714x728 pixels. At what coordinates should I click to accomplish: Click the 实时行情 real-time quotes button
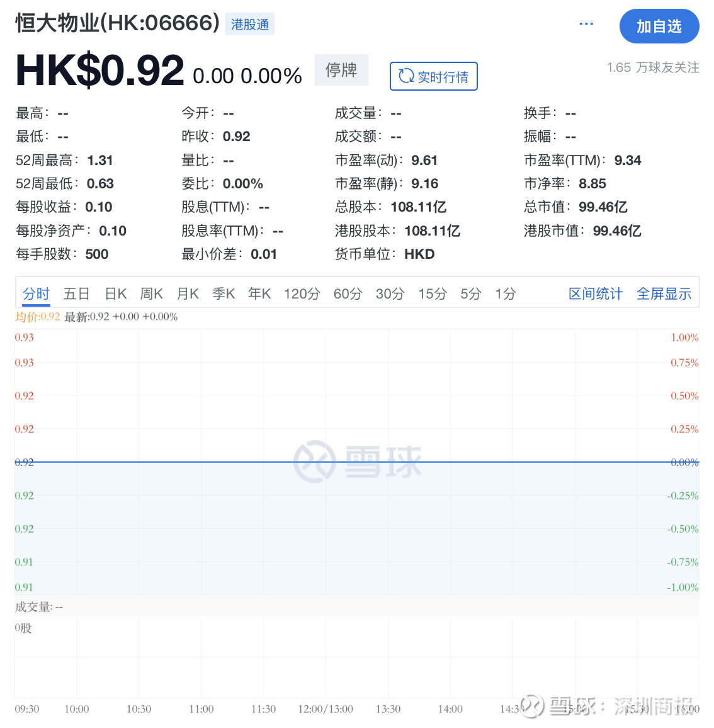[x=434, y=76]
